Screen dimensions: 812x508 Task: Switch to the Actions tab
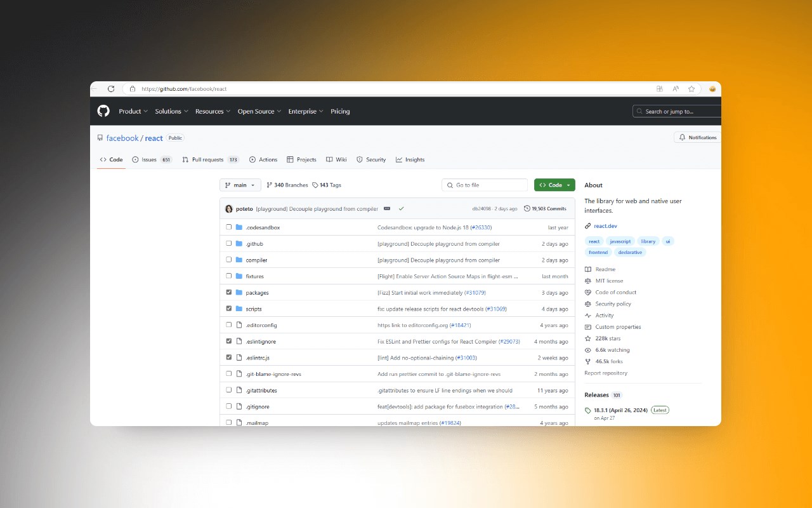263,159
